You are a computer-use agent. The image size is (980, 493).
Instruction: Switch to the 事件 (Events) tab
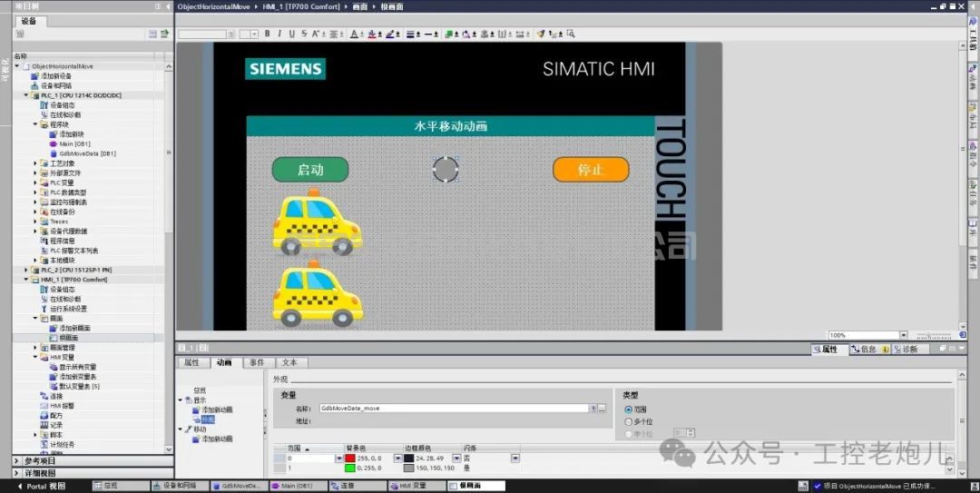pyautogui.click(x=257, y=362)
